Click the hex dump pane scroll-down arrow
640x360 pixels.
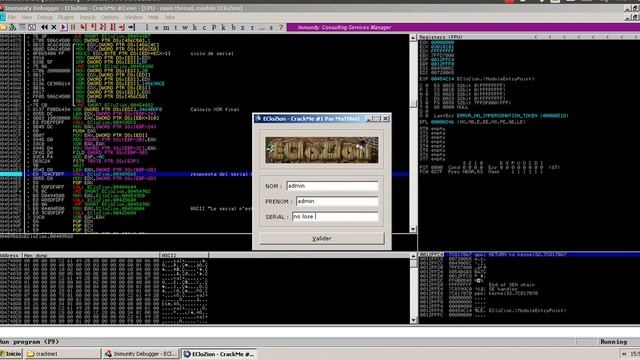pyautogui.click(x=413, y=320)
